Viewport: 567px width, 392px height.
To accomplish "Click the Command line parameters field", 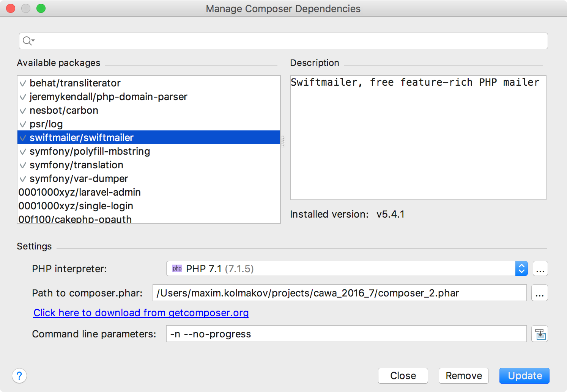I will coord(346,334).
